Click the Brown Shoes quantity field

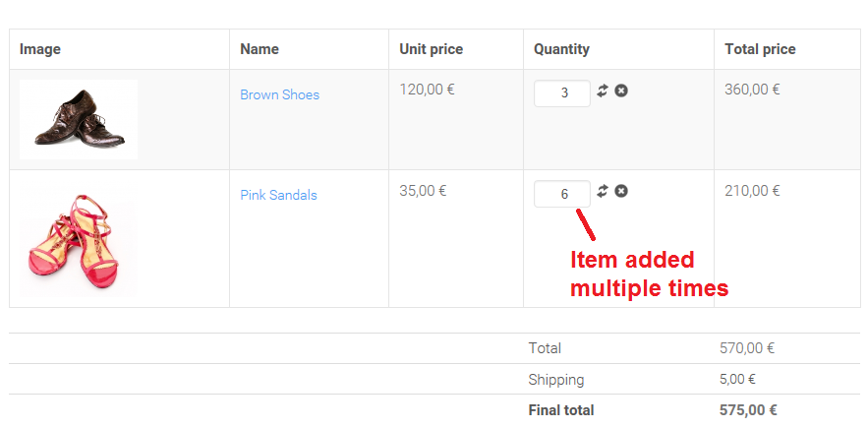click(x=562, y=93)
